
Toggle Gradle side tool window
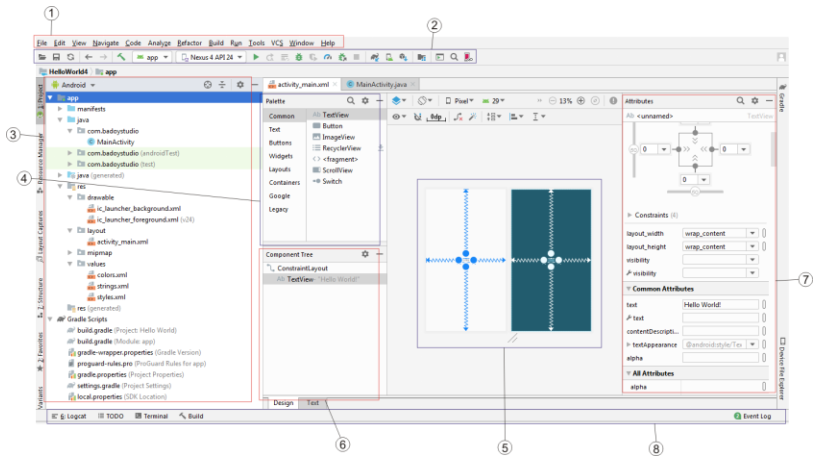point(782,98)
